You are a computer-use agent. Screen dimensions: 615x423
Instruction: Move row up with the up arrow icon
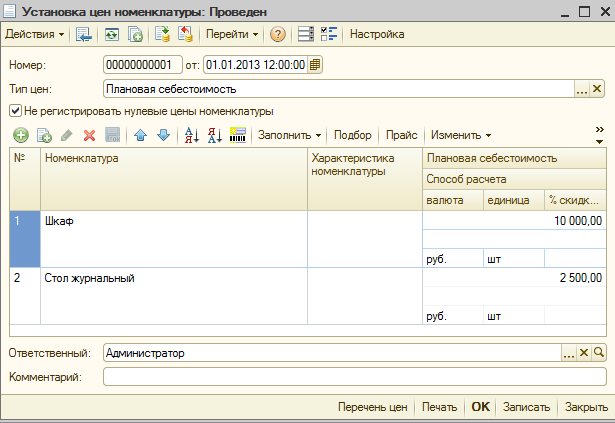[x=140, y=135]
